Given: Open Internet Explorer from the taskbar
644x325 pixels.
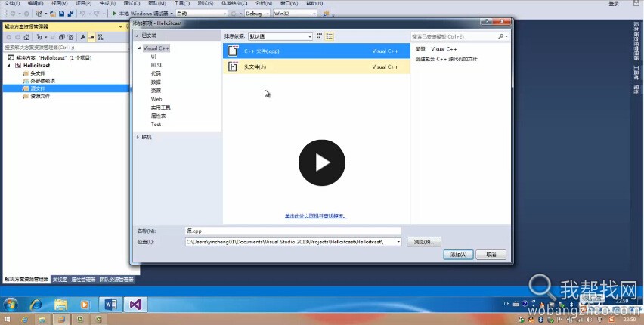Looking at the screenshot, I should (x=36, y=305).
